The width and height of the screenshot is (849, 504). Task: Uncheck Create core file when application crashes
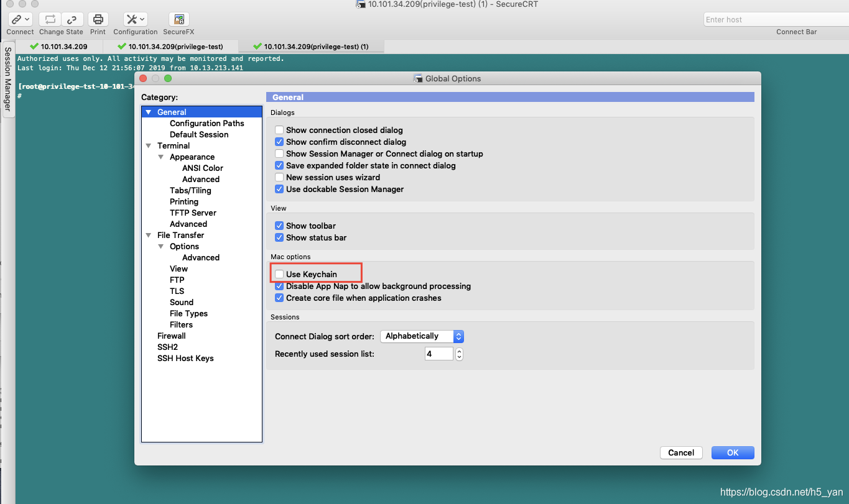[279, 298]
